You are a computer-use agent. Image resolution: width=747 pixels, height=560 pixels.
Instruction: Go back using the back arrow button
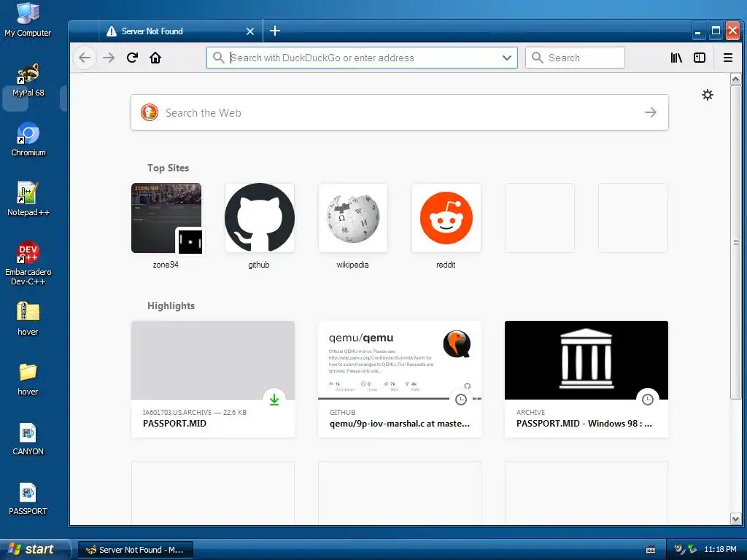(85, 58)
